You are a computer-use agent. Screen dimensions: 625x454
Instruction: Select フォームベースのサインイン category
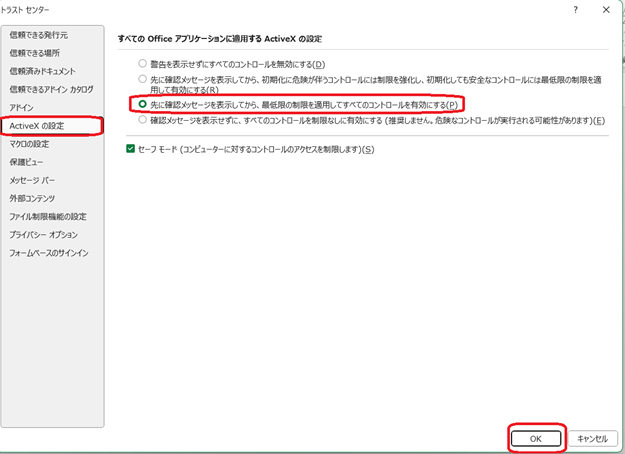click(x=49, y=253)
